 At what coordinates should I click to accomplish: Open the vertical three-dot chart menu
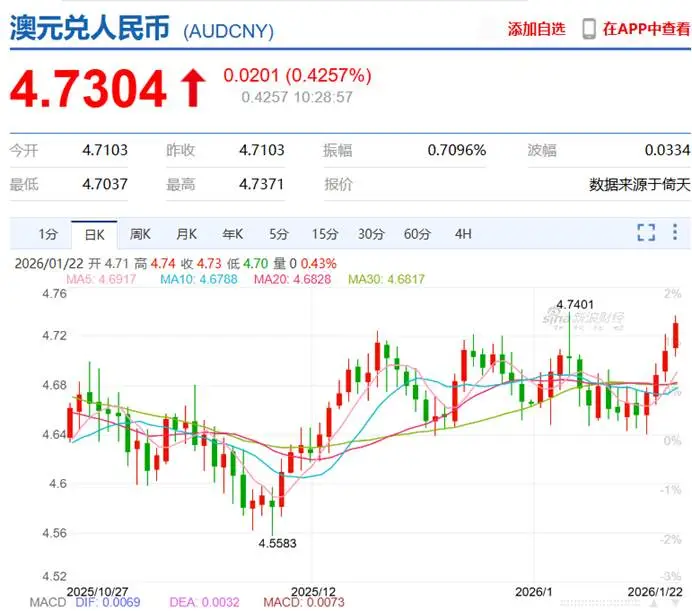click(x=674, y=233)
